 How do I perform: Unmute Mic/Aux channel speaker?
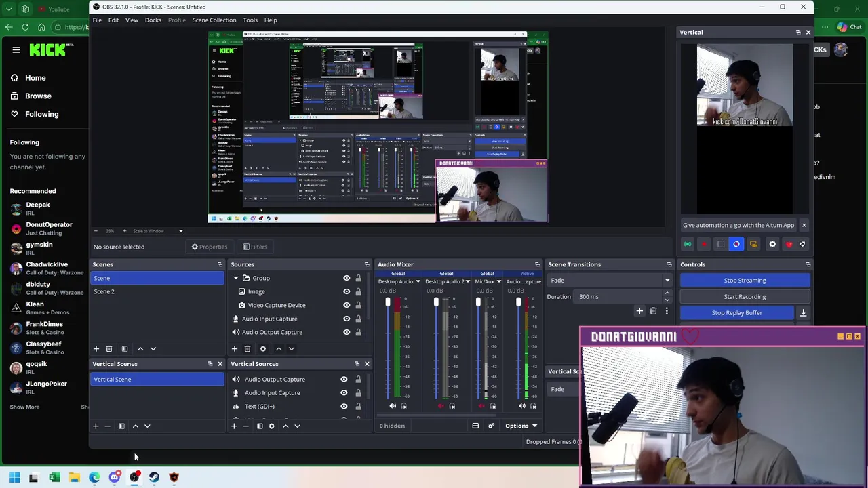(x=482, y=406)
